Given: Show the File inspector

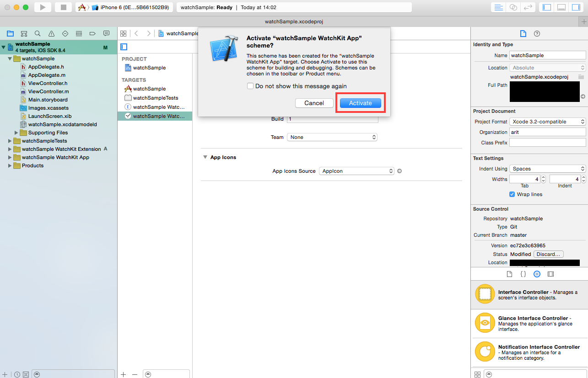Looking at the screenshot, I should pos(523,33).
